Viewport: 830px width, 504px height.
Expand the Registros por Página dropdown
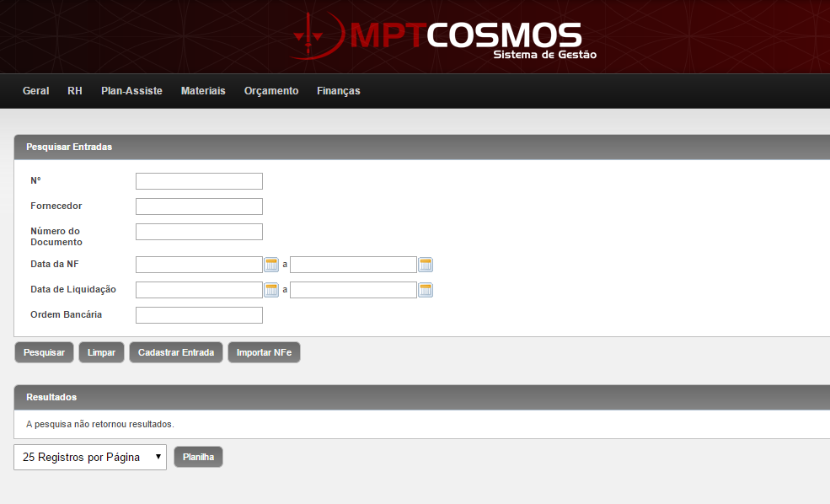click(x=90, y=457)
